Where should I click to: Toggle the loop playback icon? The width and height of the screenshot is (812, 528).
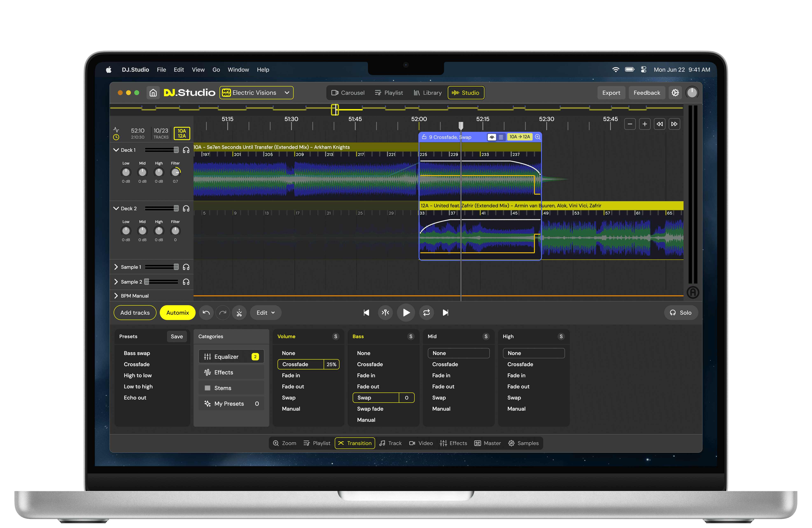point(426,313)
